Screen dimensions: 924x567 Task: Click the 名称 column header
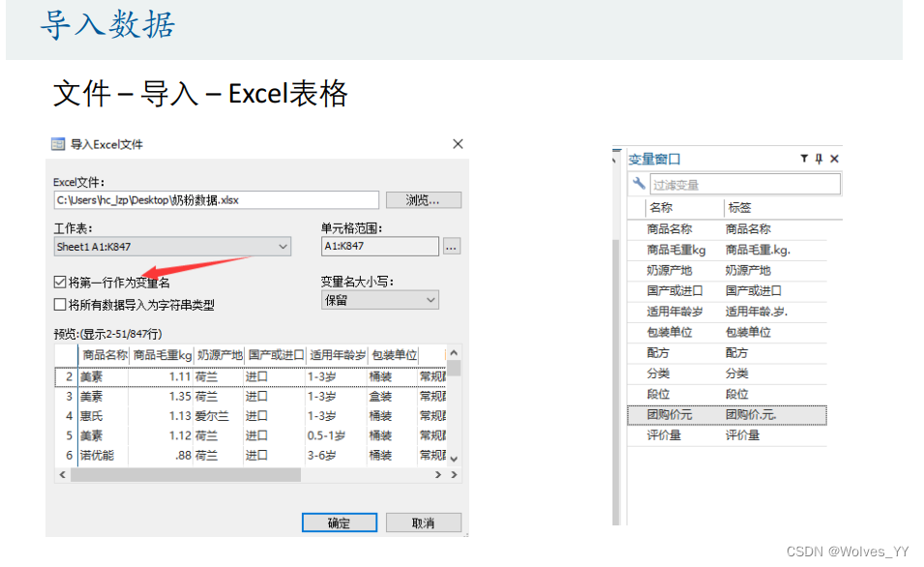pos(662,208)
